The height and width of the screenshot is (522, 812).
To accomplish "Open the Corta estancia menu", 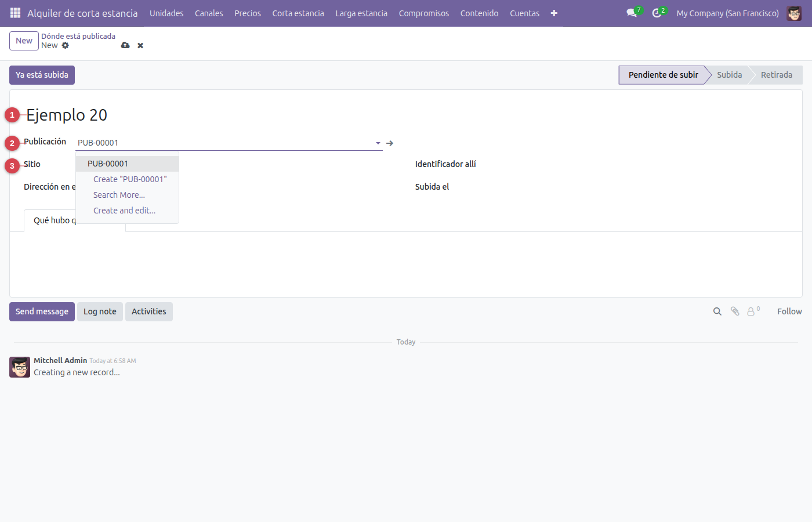I will [298, 13].
